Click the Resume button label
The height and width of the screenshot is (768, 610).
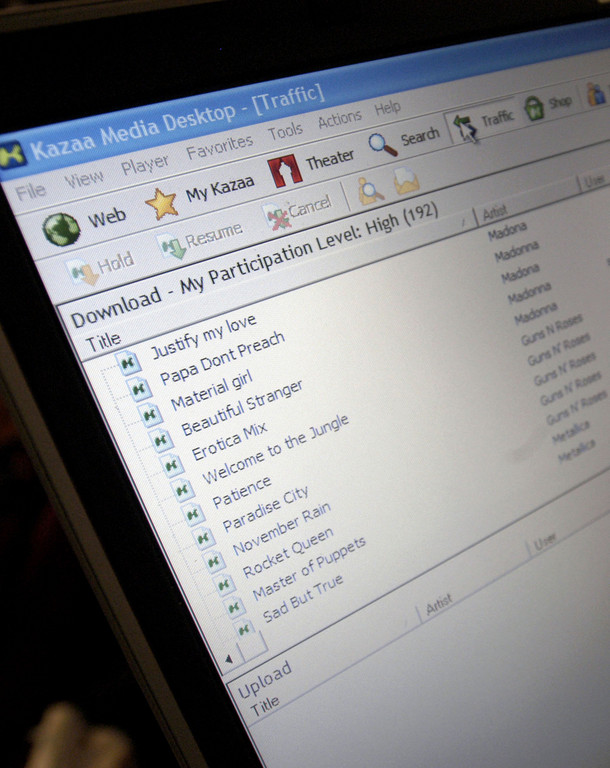pyautogui.click(x=214, y=235)
